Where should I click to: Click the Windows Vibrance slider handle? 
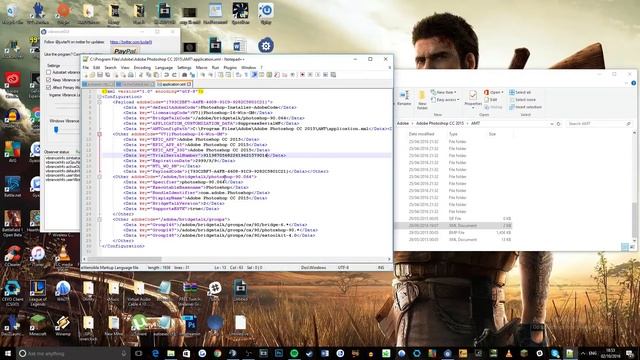coord(56,130)
